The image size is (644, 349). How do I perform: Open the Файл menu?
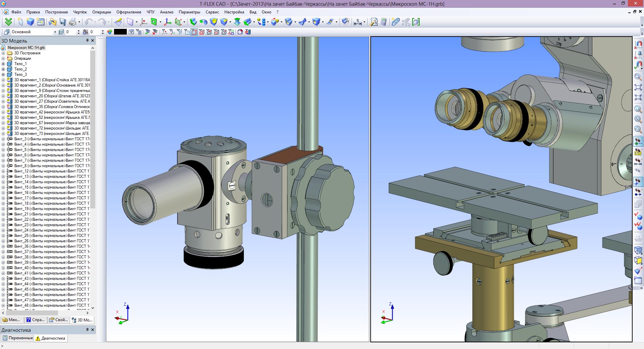pyautogui.click(x=16, y=12)
